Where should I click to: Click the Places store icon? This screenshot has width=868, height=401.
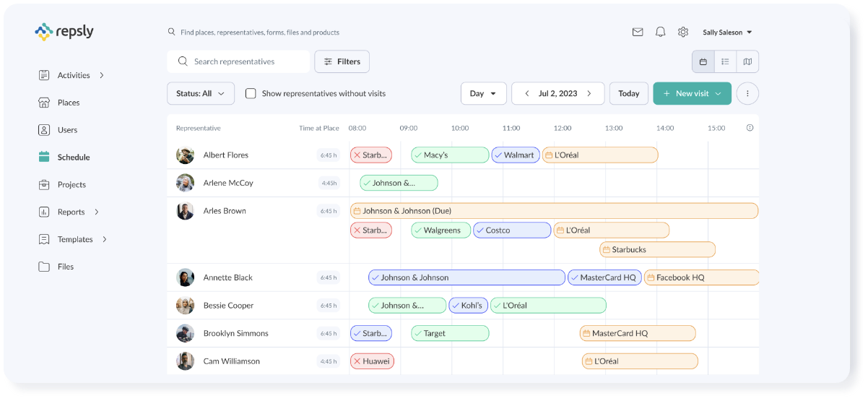coord(44,103)
